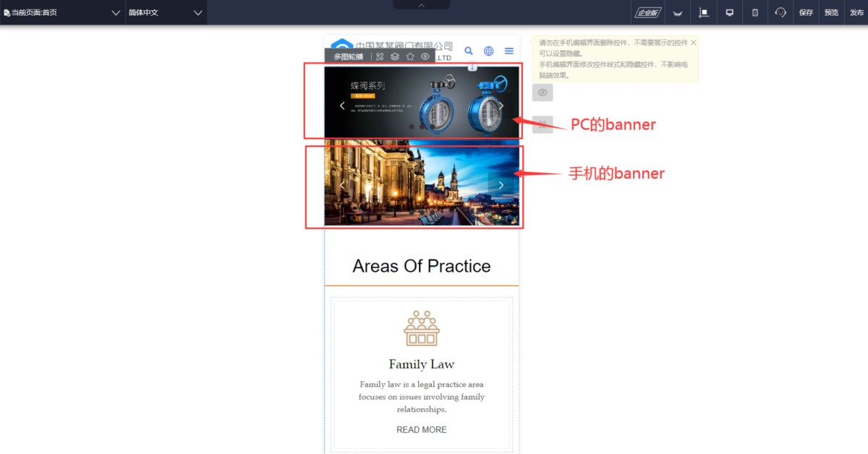Viewport: 868px width, 454px height.
Task: Open the hamburger menu in mobile header
Action: coord(509,51)
